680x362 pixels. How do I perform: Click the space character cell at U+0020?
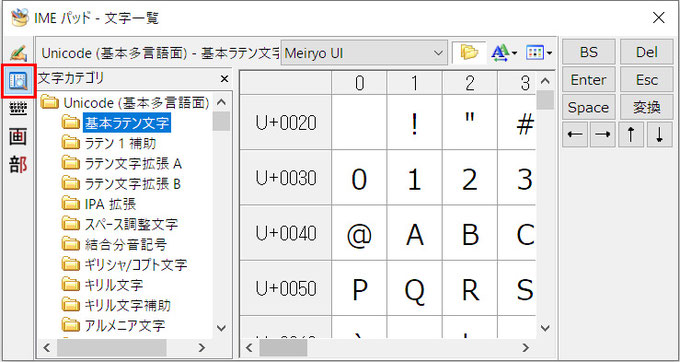click(x=359, y=123)
